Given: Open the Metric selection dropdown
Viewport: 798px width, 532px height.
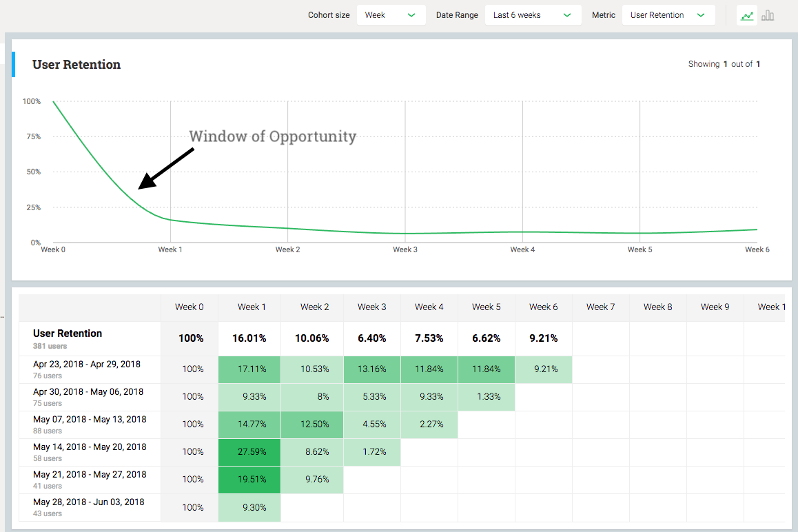Looking at the screenshot, I should click(668, 14).
